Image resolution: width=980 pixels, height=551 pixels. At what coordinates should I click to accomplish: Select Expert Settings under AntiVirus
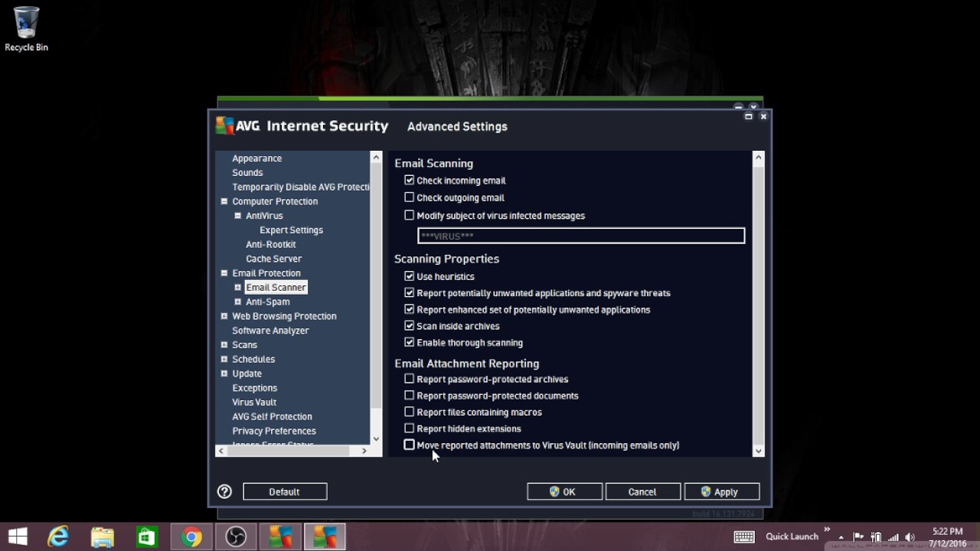coord(291,230)
